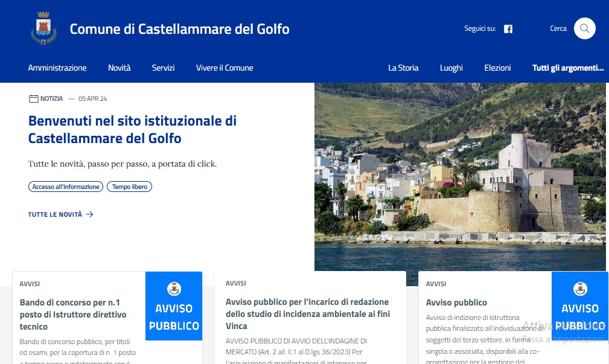The width and height of the screenshot is (609, 364).
Task: Open the Tutti gli argomenti... list
Action: (567, 68)
